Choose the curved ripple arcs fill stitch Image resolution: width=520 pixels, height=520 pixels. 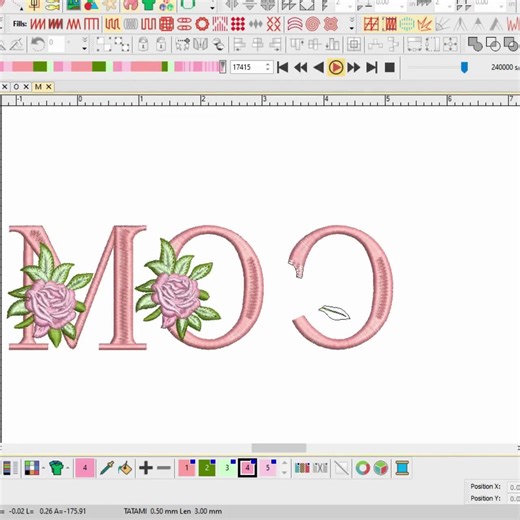click(x=295, y=24)
